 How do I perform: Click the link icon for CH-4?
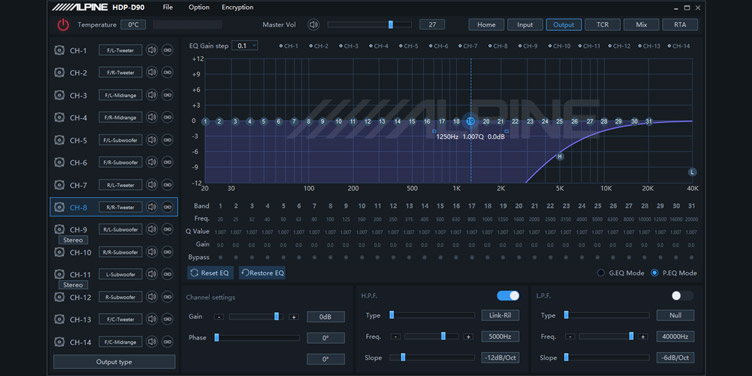[x=167, y=117]
